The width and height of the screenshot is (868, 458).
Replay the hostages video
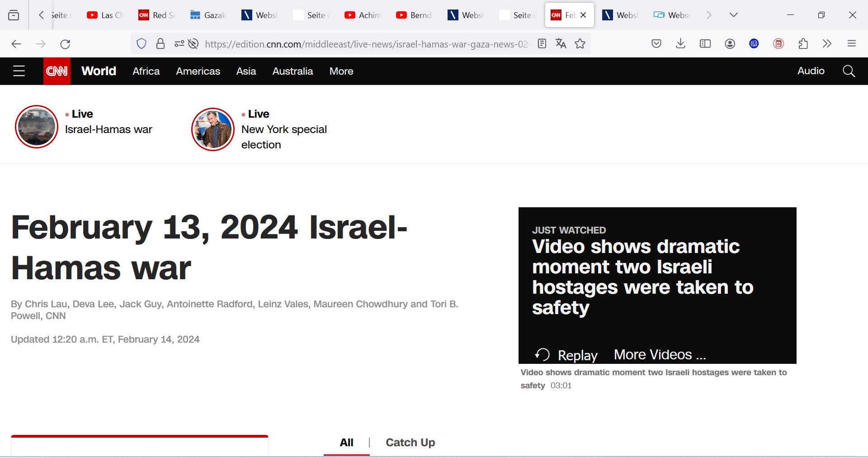coord(566,355)
